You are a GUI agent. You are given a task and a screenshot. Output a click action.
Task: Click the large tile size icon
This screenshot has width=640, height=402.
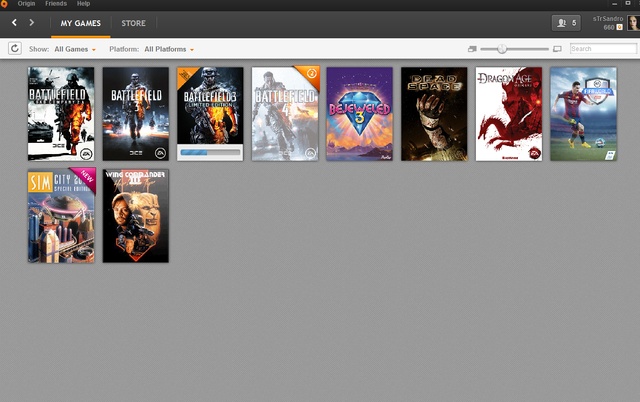coord(557,49)
